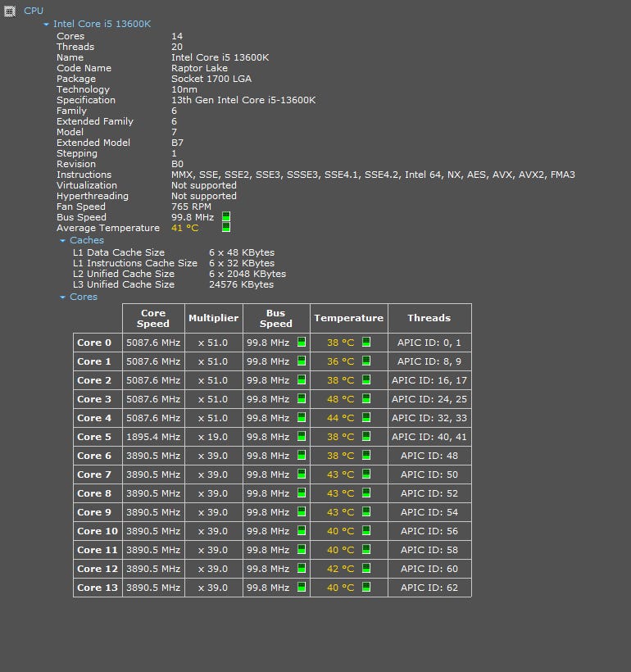Image resolution: width=631 pixels, height=672 pixels.
Task: Open the CPU section heading
Action: click(34, 11)
